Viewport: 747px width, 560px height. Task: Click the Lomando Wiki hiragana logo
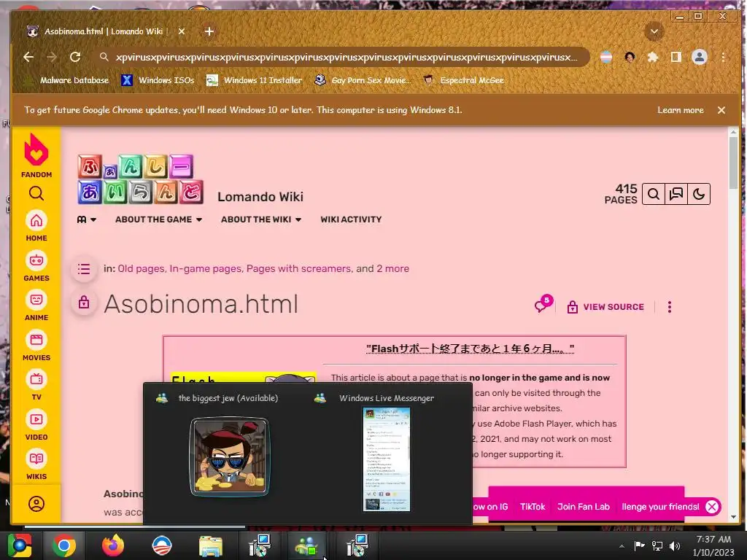click(141, 179)
